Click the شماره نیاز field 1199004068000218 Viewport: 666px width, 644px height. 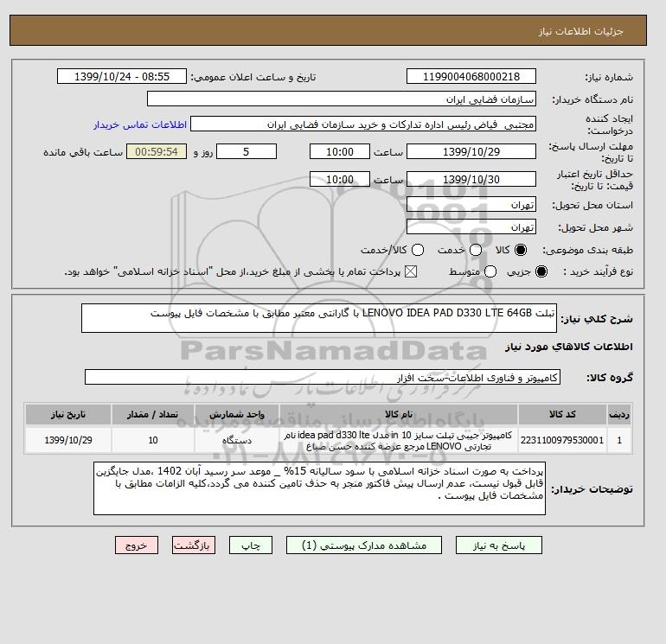point(471,76)
